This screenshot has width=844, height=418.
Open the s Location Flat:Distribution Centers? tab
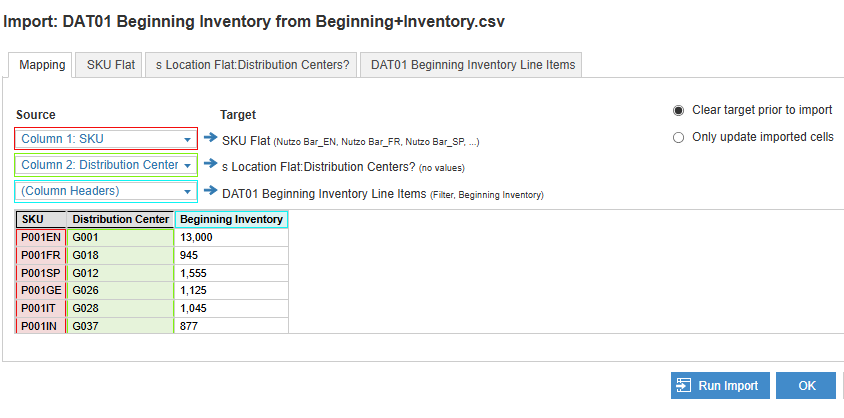(x=252, y=65)
